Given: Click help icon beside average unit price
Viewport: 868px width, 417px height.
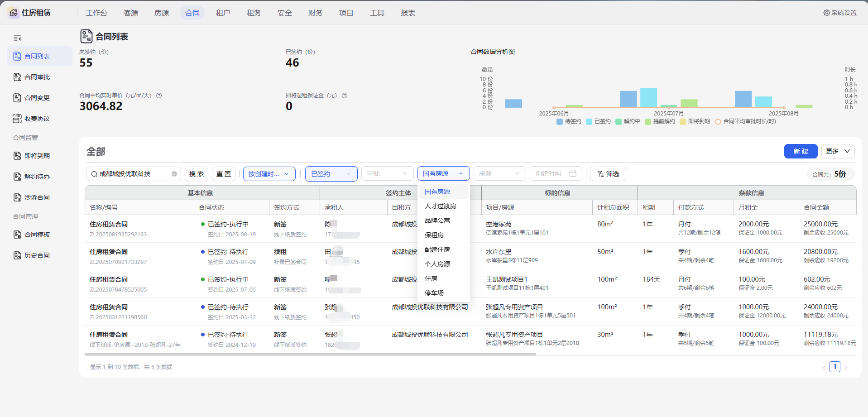Looking at the screenshot, I should [159, 96].
